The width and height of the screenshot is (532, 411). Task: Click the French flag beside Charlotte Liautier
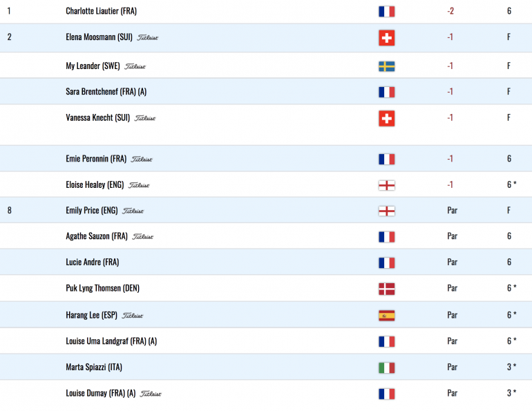[x=386, y=12]
